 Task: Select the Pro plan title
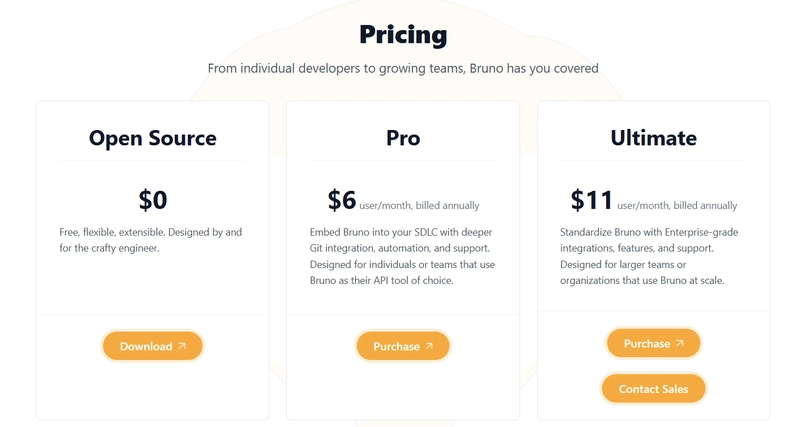(x=403, y=138)
